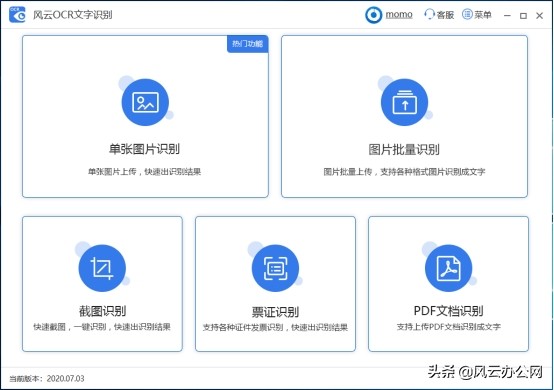Viewport: 554px width, 390px height.
Task: Close the OCR window
Action: pyautogui.click(x=540, y=16)
